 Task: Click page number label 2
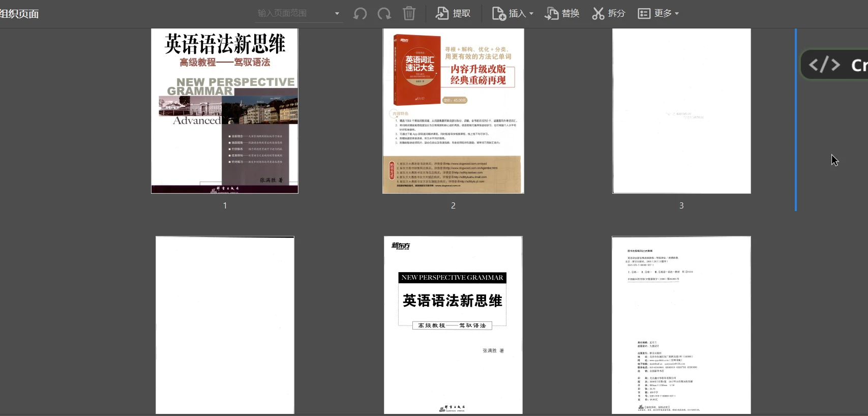[x=453, y=205]
